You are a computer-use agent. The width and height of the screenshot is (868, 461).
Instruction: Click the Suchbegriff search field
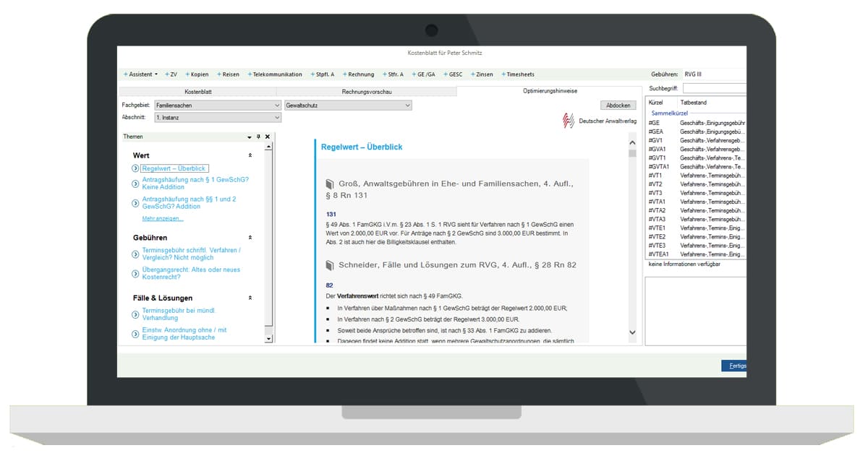[715, 88]
